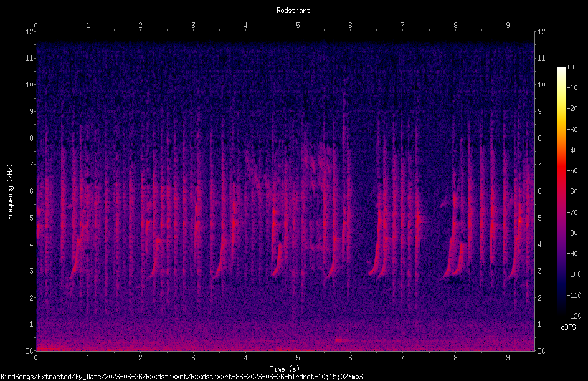Select the -40 colorbar value
588x381 pixels.
[x=572, y=150]
